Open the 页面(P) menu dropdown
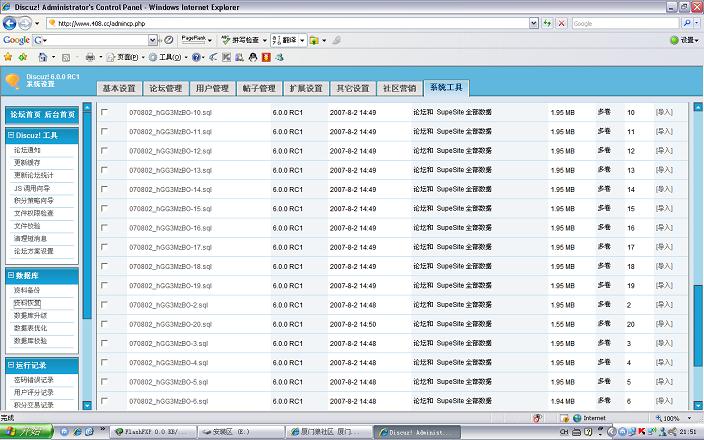The image size is (704, 440). [143, 57]
